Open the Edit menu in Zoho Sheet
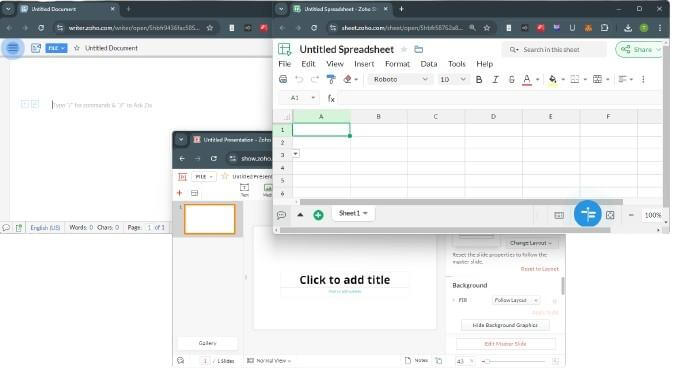The height and width of the screenshot is (369, 675). click(308, 64)
